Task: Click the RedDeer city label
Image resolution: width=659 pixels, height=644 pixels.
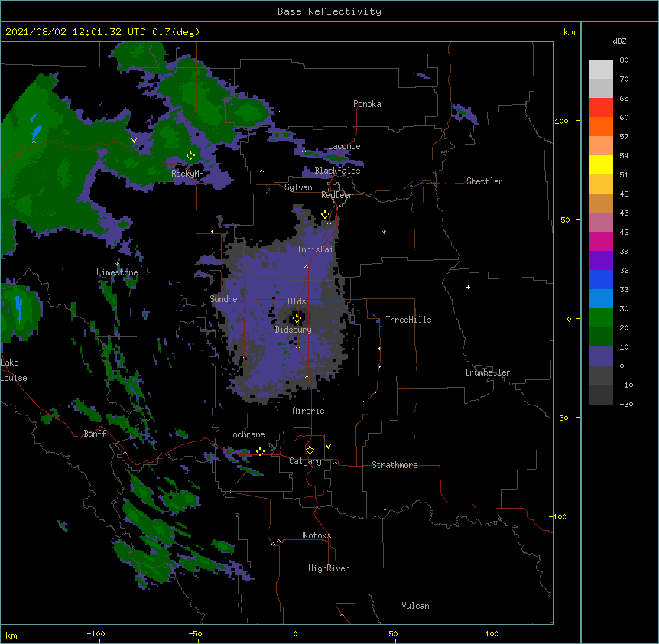Action: point(336,195)
